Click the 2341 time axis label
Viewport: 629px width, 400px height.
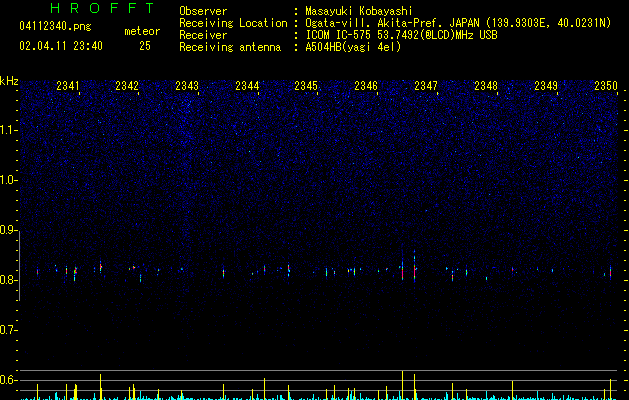click(x=68, y=86)
